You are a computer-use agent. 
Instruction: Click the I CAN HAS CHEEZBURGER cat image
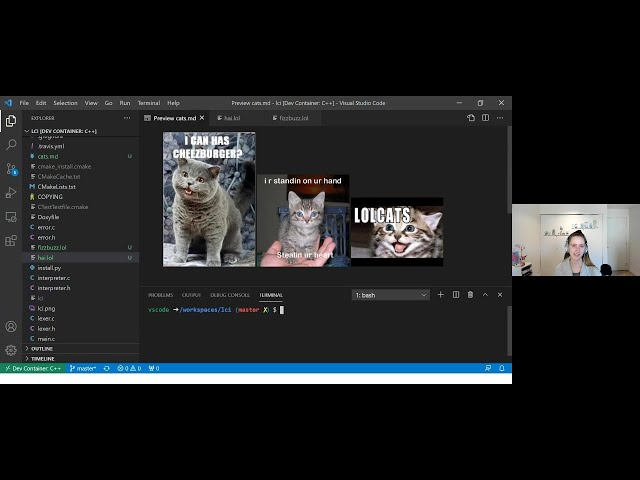point(209,199)
